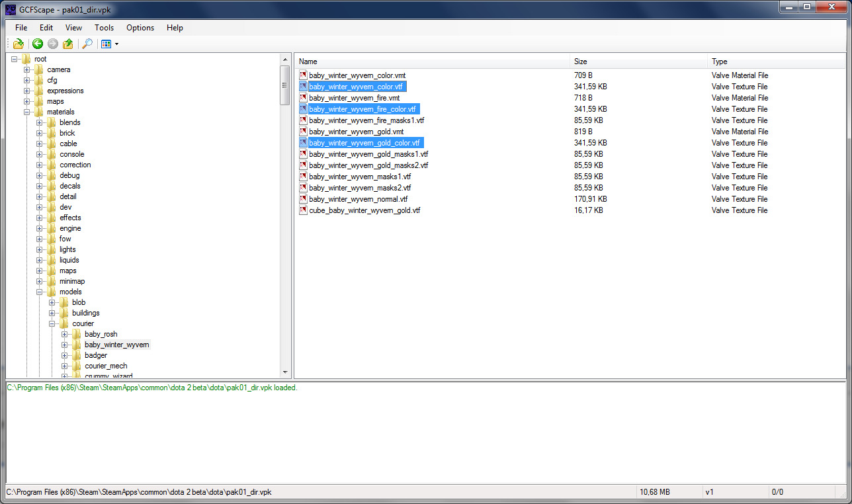Select the baby_winter_wyvern_color.vmt file icon

303,75
